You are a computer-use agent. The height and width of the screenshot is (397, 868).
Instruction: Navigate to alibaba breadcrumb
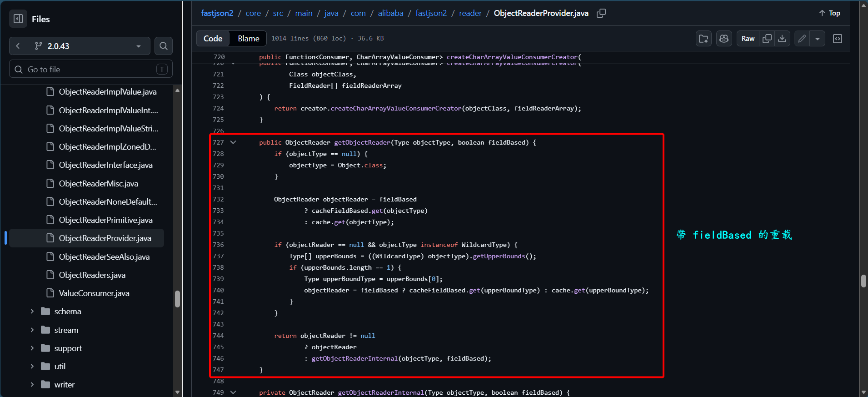point(391,13)
